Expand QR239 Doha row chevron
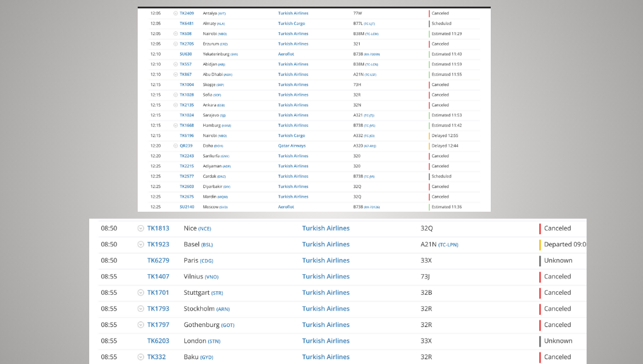Viewport: 643px width, 364px height. (x=175, y=146)
